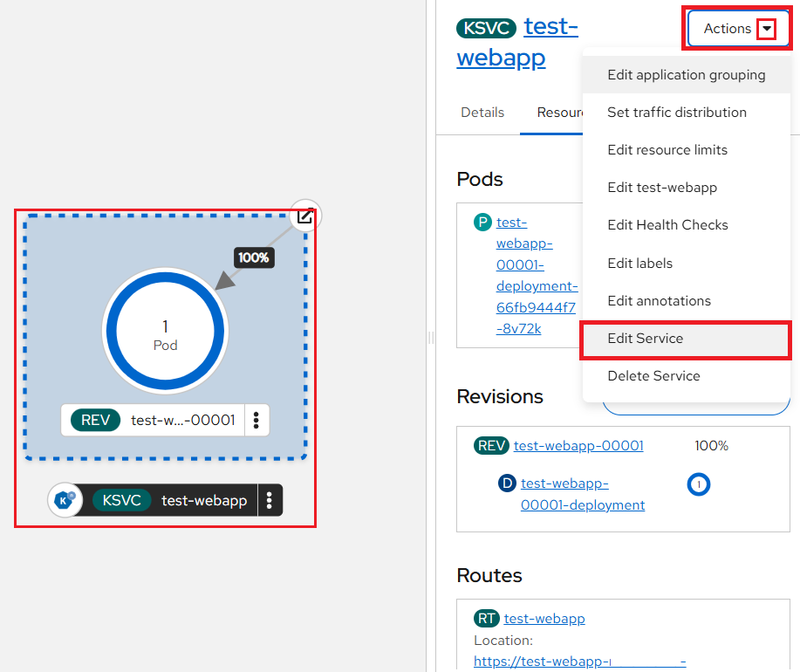The height and width of the screenshot is (672, 800).
Task: Click the side panel resize handle
Action: tap(431, 338)
